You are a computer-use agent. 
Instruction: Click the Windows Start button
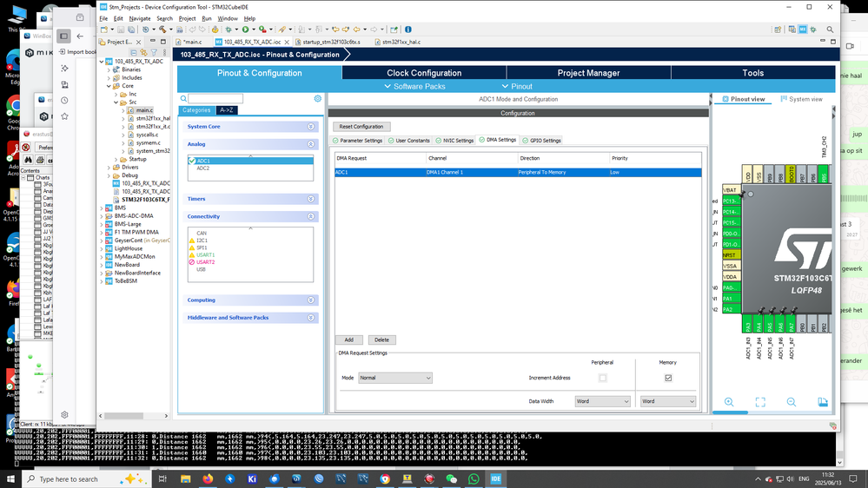[10, 479]
